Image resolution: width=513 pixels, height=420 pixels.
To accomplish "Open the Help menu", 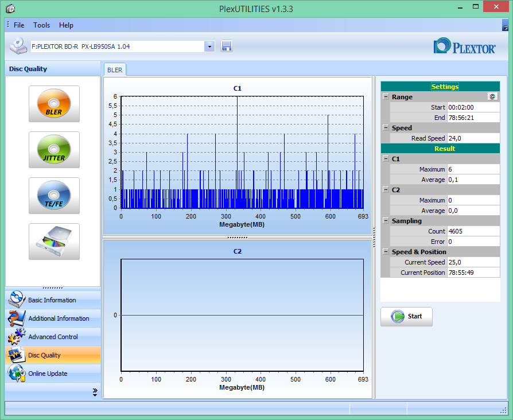I will tap(66, 25).
